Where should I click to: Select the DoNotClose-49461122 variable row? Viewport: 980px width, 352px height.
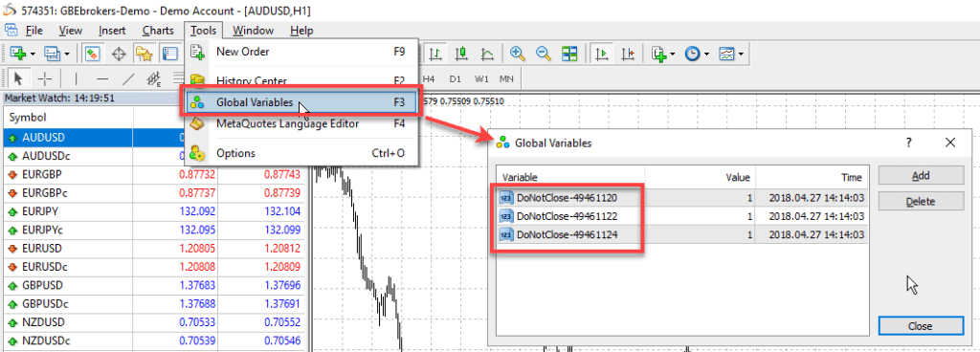681,216
